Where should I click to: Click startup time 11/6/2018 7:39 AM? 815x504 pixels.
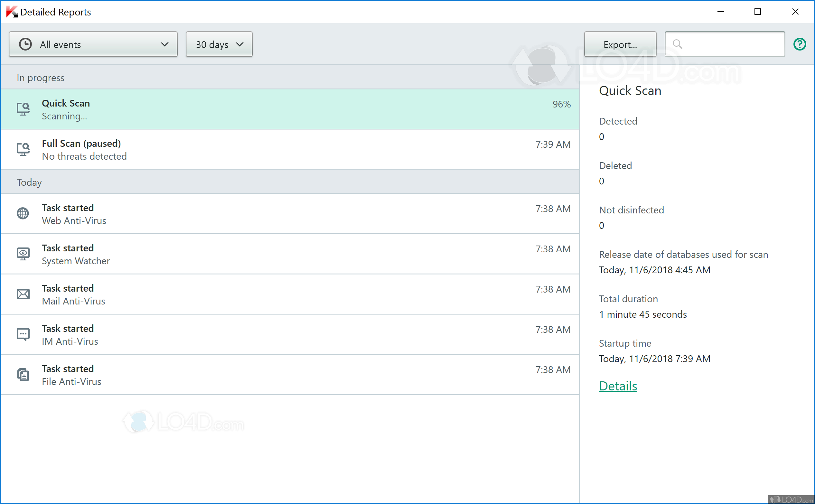pos(654,359)
